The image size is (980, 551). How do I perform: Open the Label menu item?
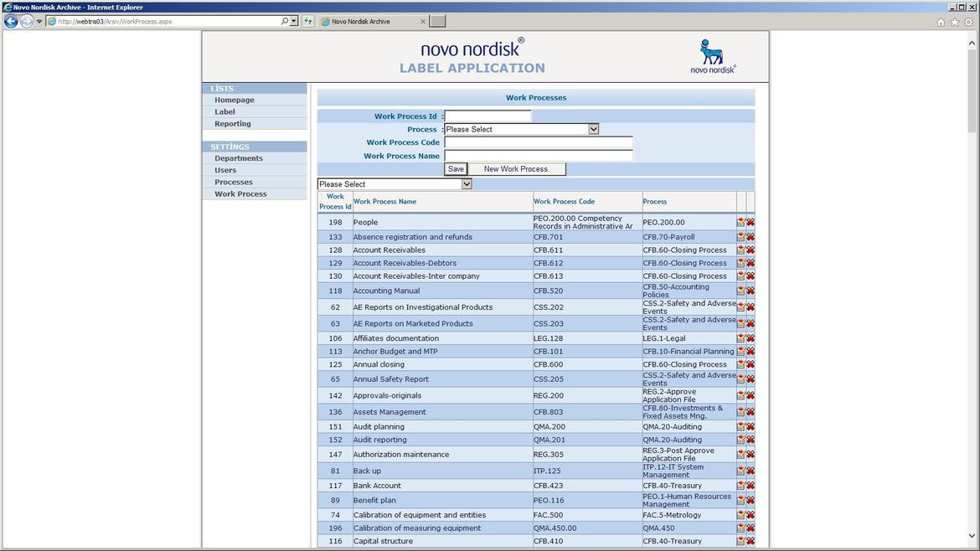click(225, 112)
